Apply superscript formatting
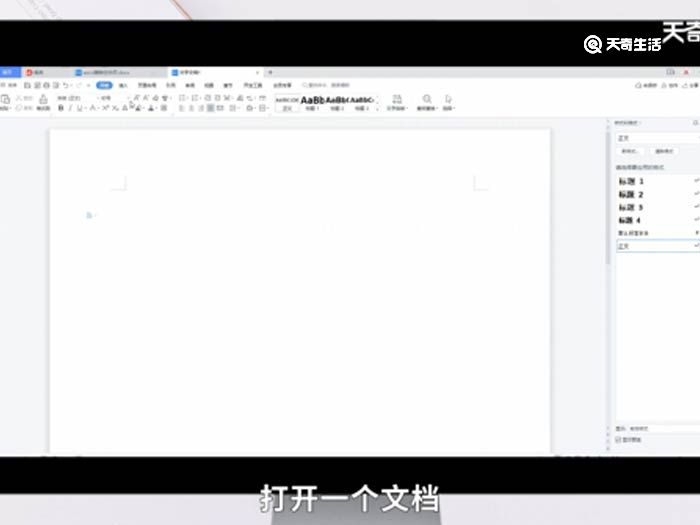The image size is (700, 525). [106, 108]
